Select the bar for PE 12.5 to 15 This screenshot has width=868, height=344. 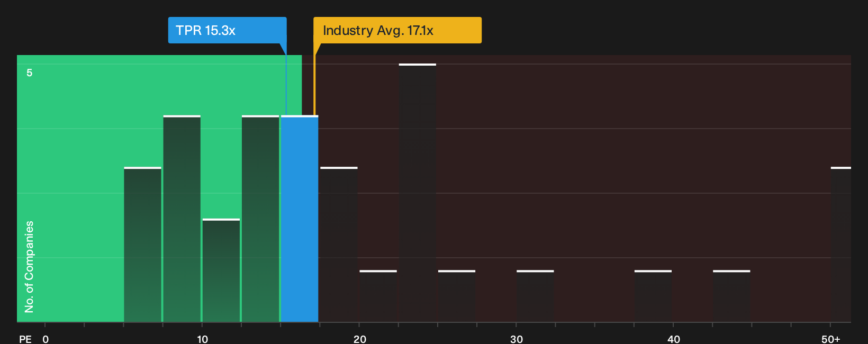260,219
